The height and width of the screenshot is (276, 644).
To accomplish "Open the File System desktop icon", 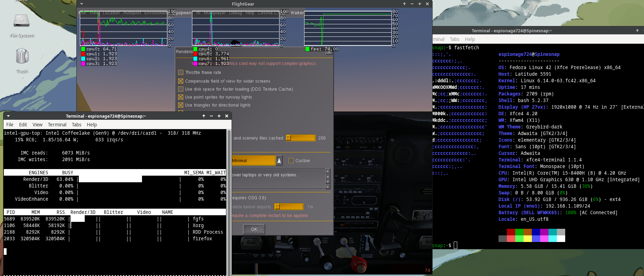I will (22, 22).
